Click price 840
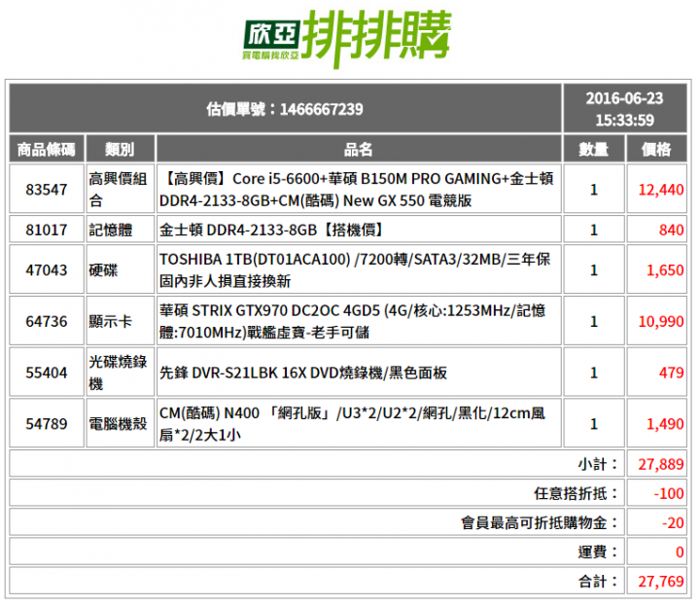The width and height of the screenshot is (700, 606). pos(671,230)
